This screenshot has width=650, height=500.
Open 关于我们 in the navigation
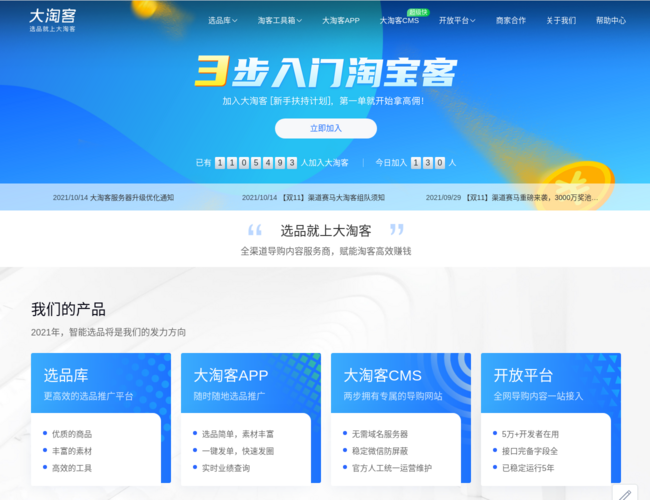[561, 20]
